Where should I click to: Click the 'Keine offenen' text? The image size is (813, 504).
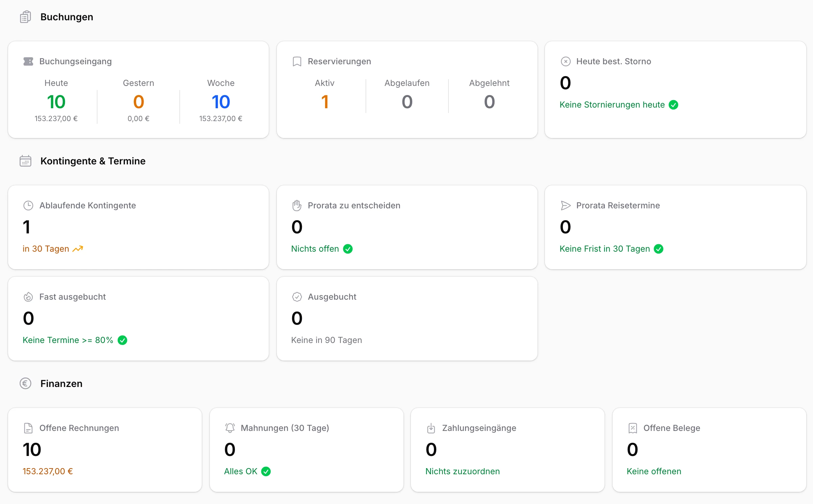click(x=654, y=472)
